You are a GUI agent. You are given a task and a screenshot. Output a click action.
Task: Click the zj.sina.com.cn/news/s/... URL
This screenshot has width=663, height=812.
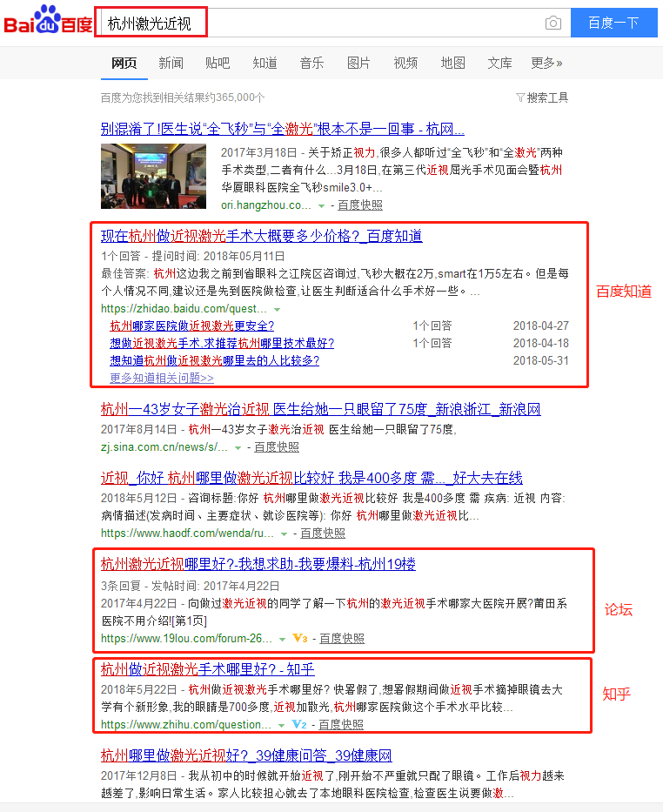click(164, 447)
